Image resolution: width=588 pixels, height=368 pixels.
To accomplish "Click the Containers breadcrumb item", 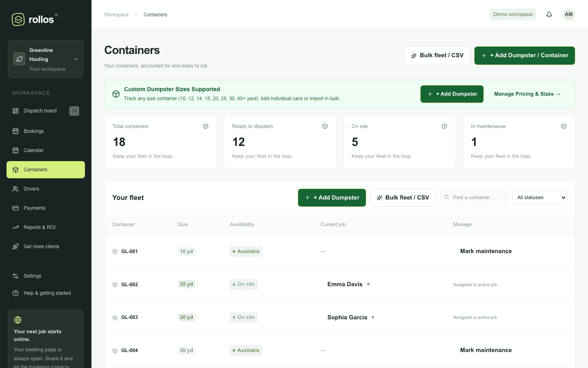I will (156, 15).
